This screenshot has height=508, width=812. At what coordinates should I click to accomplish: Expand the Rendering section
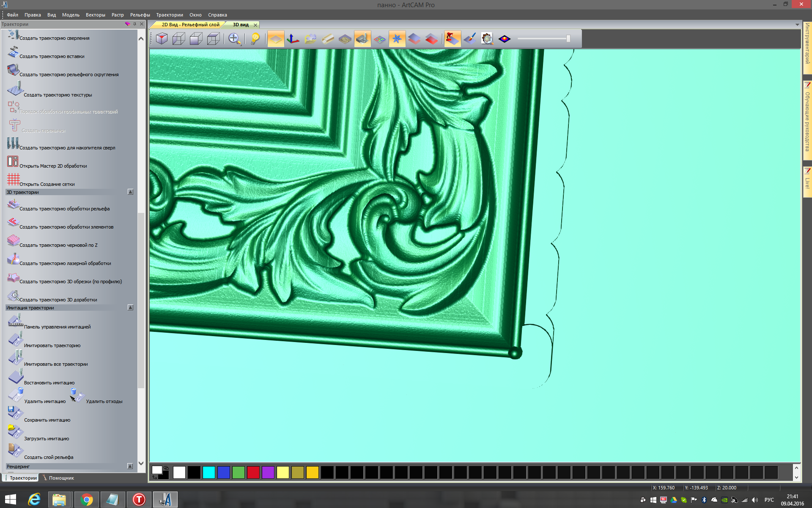click(x=130, y=466)
